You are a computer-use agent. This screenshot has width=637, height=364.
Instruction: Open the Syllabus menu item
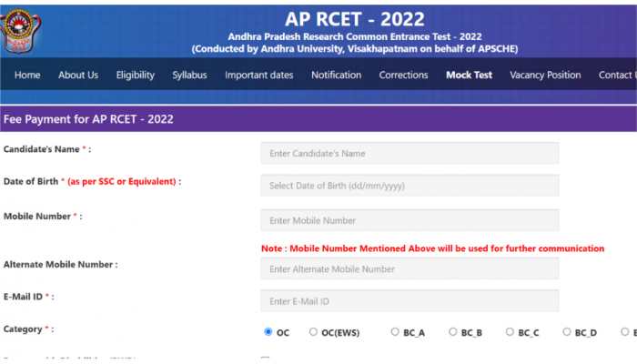coord(189,76)
